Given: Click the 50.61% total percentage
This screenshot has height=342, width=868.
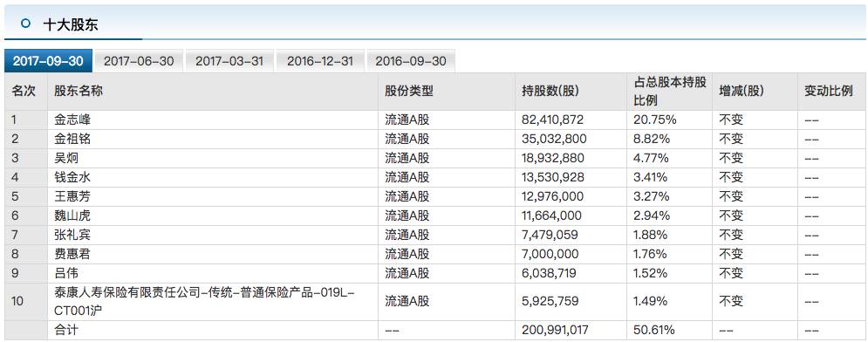Looking at the screenshot, I should pos(653,331).
